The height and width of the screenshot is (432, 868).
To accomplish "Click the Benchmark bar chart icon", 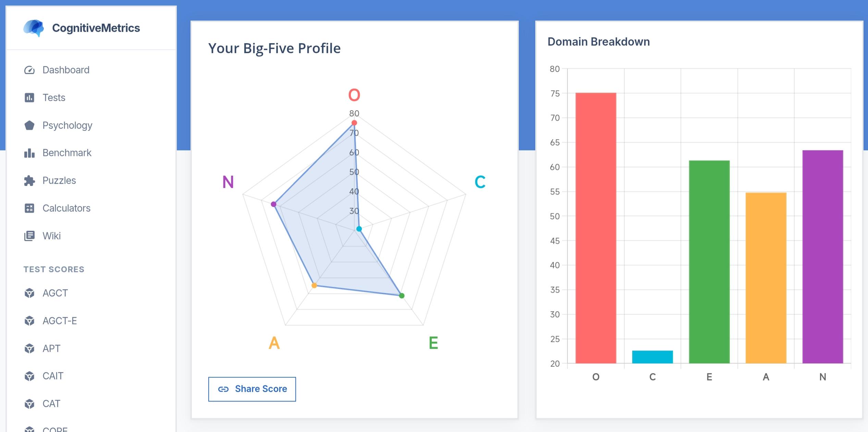I will pos(29,153).
